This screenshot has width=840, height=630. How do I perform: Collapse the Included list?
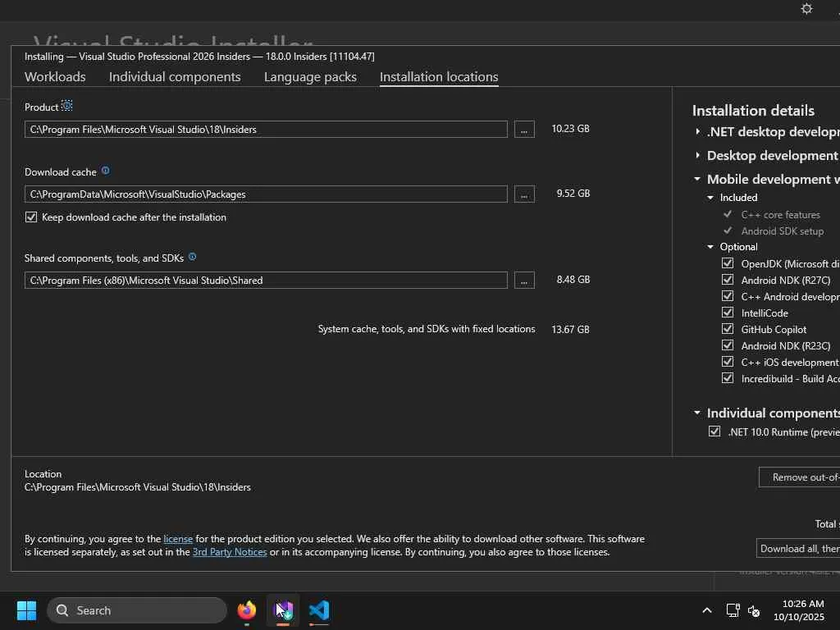coord(710,198)
